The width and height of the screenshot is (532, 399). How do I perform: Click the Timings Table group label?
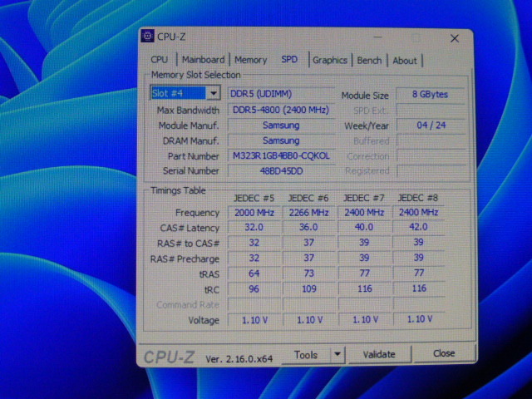coord(178,190)
